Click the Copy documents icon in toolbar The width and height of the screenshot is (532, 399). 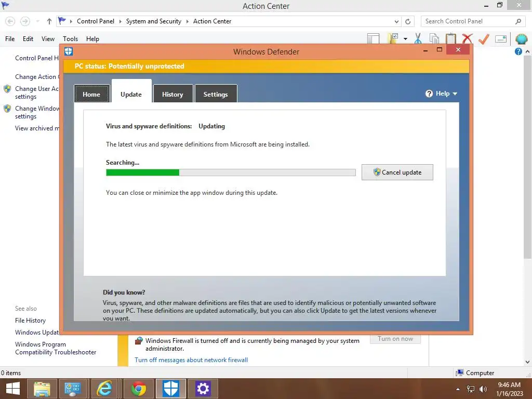click(434, 38)
